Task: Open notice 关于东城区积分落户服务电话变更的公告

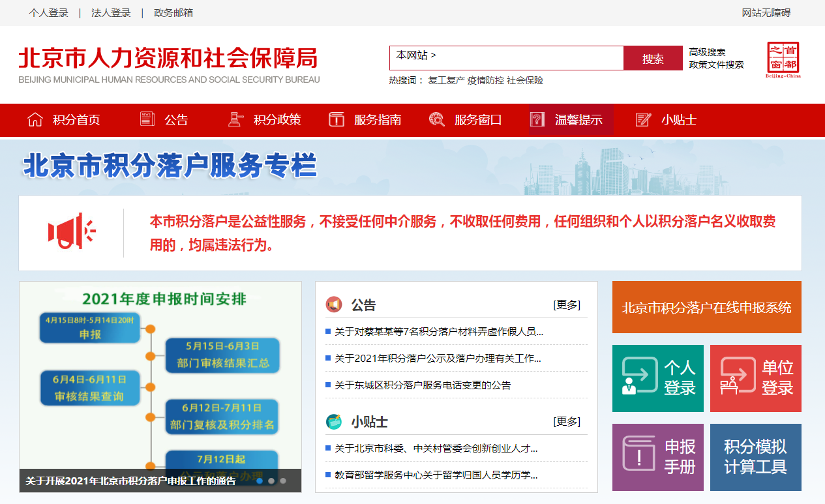Action: click(x=423, y=385)
